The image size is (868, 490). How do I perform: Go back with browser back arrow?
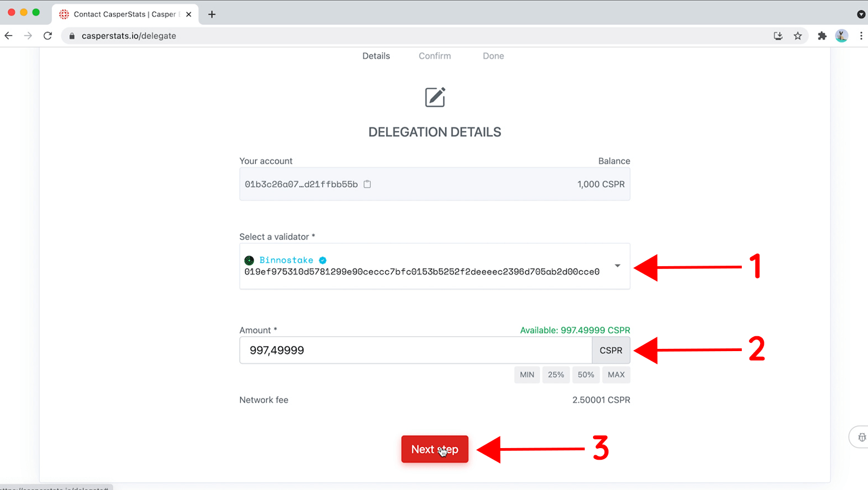click(9, 36)
